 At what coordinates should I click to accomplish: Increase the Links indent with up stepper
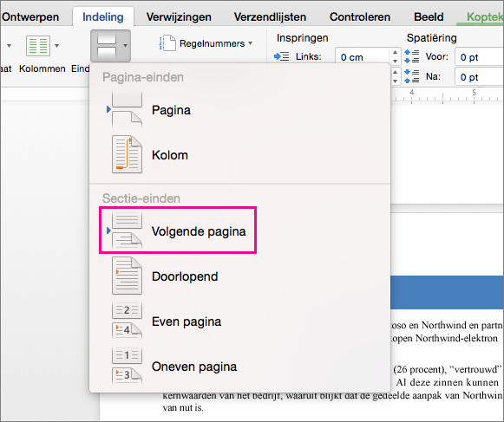tap(395, 52)
